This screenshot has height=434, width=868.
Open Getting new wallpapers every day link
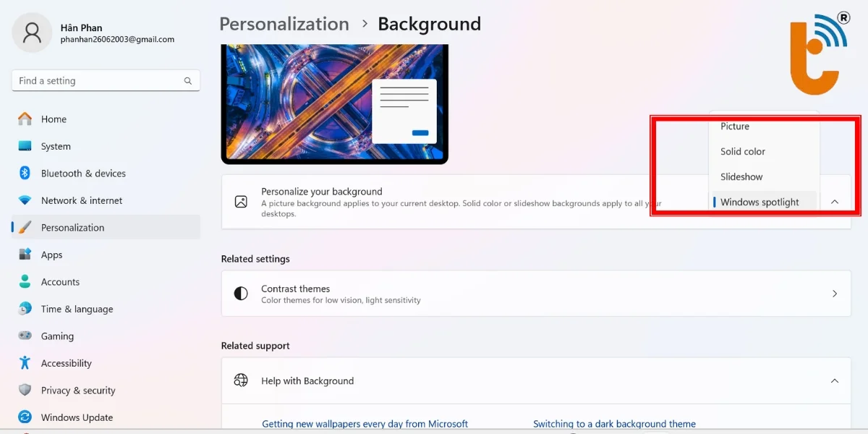(365, 424)
